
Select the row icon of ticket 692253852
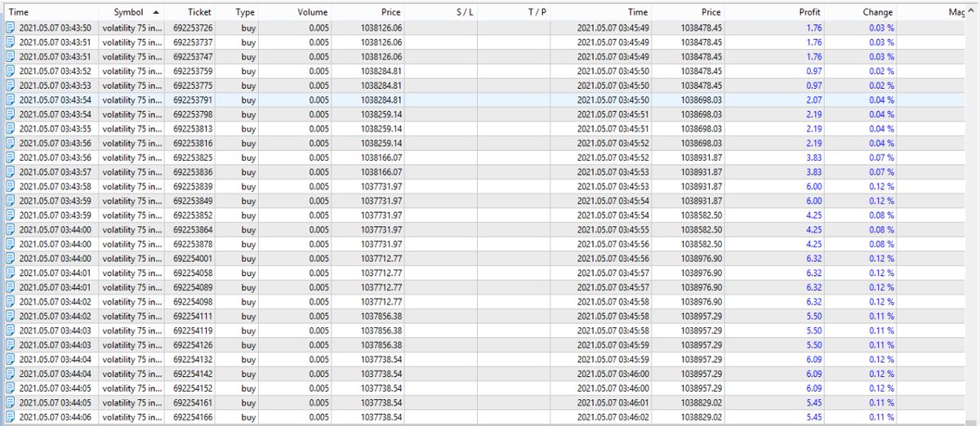pos(10,215)
